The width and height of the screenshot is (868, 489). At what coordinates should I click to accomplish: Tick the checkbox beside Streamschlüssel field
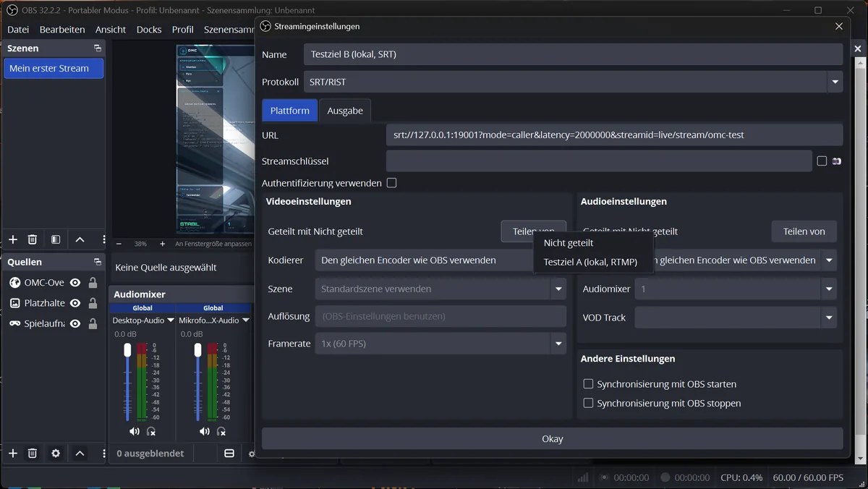[822, 161]
